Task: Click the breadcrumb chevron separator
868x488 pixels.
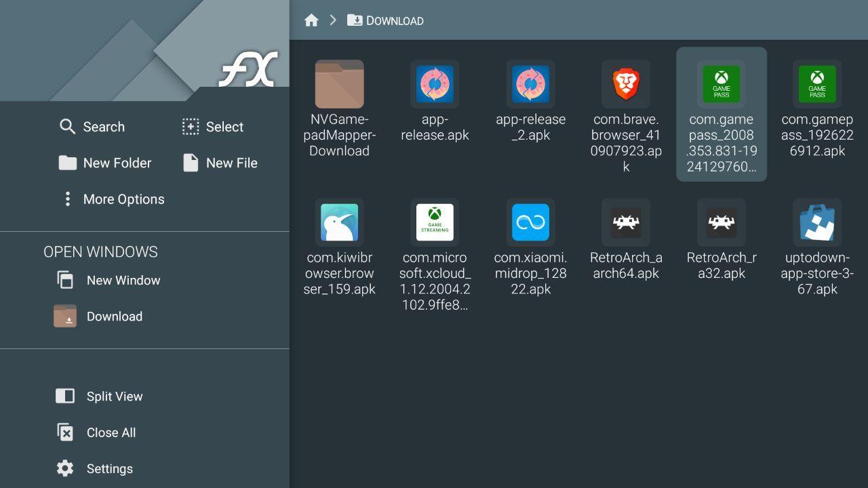Action: tap(333, 20)
